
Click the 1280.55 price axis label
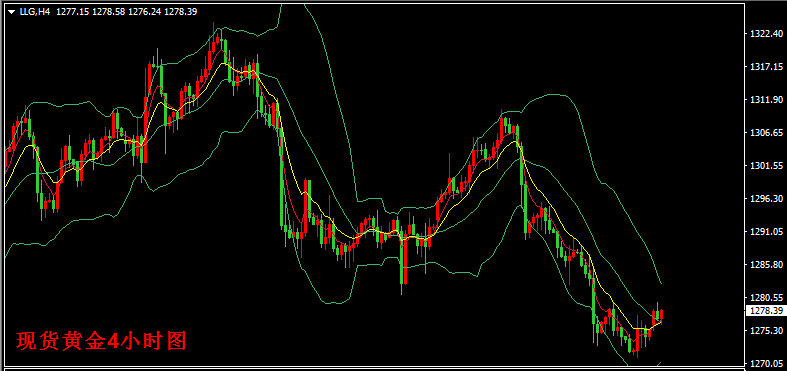coord(766,298)
